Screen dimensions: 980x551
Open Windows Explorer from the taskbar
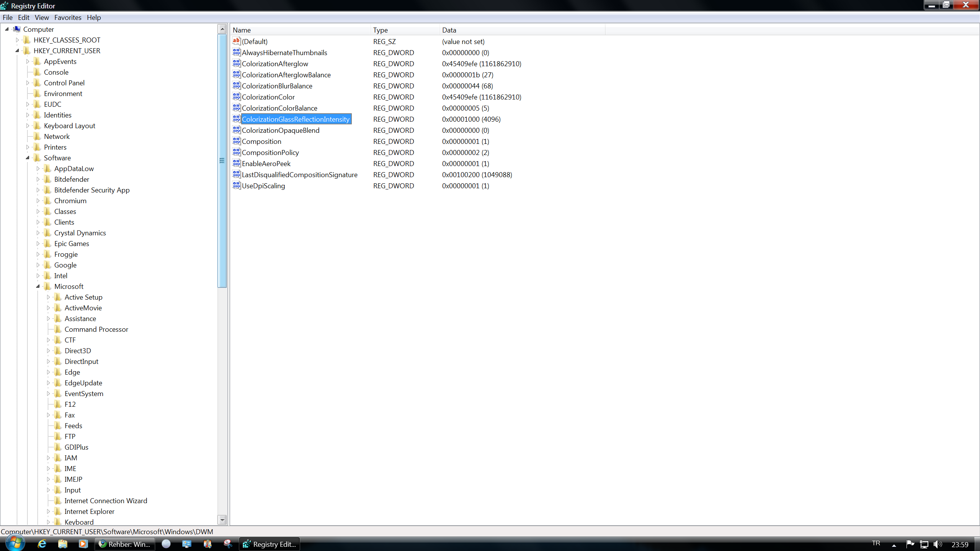[x=63, y=544]
